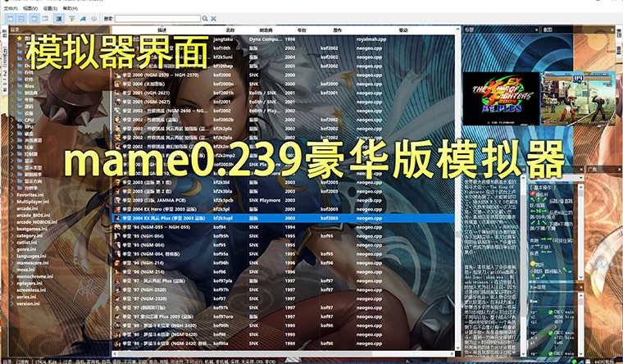The width and height of the screenshot is (623, 364).
Task: Click the yellow filter funnel toolbar icon
Action: pyautogui.click(x=72, y=19)
